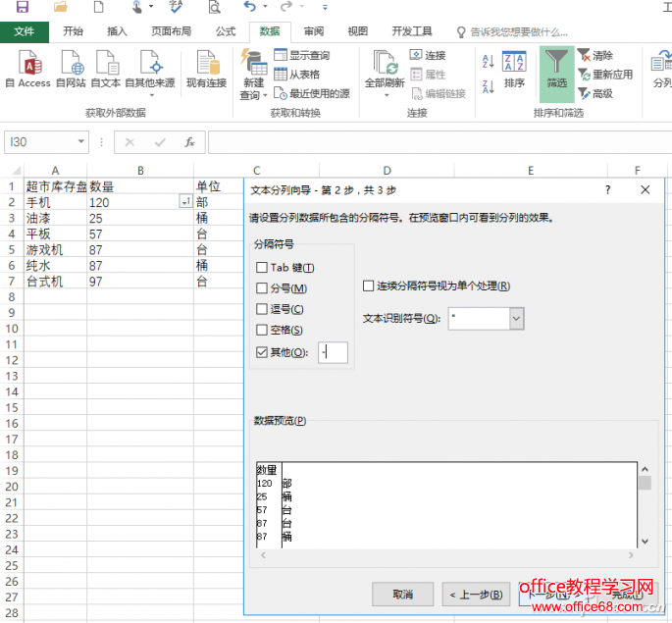Click the 取消 cancel button
672x623 pixels.
(402, 594)
